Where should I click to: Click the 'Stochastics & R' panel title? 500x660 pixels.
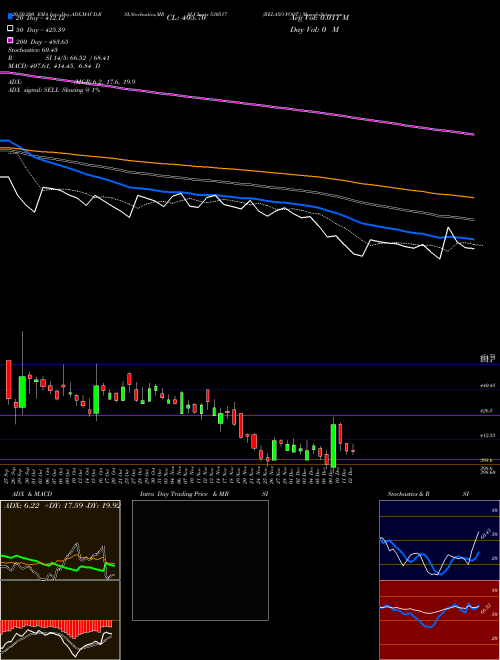pyautogui.click(x=408, y=494)
